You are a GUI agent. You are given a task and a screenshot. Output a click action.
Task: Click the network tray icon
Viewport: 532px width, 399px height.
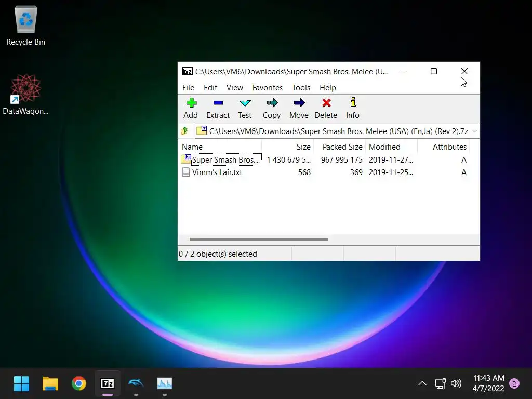[x=441, y=383]
